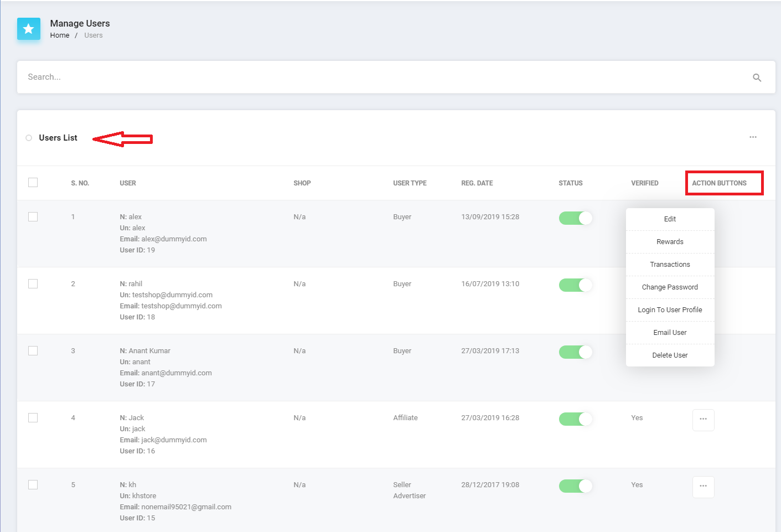
Task: Open action menu for user kh
Action: coord(703,487)
